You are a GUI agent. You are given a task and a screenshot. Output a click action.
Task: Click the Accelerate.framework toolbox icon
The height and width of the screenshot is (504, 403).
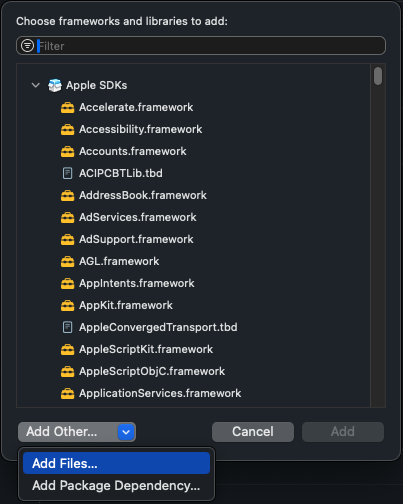[68, 107]
